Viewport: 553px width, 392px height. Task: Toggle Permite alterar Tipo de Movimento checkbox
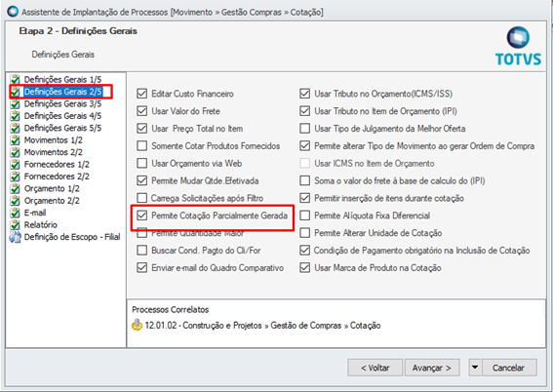pos(304,146)
